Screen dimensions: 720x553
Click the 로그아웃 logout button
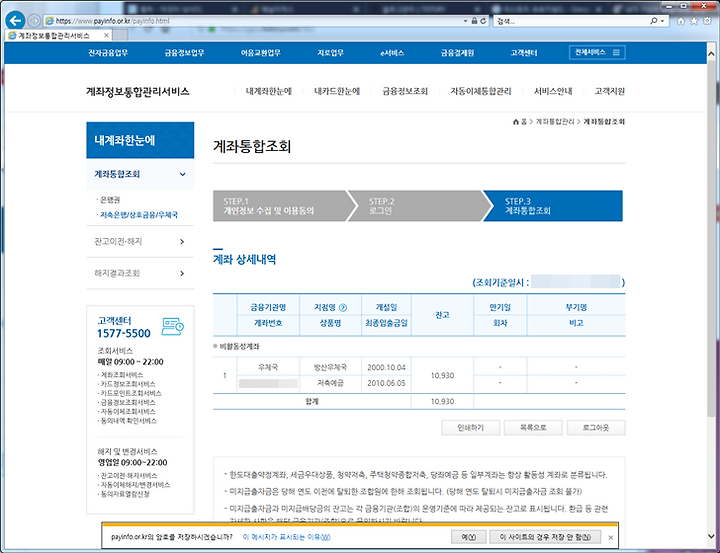[x=596, y=428]
